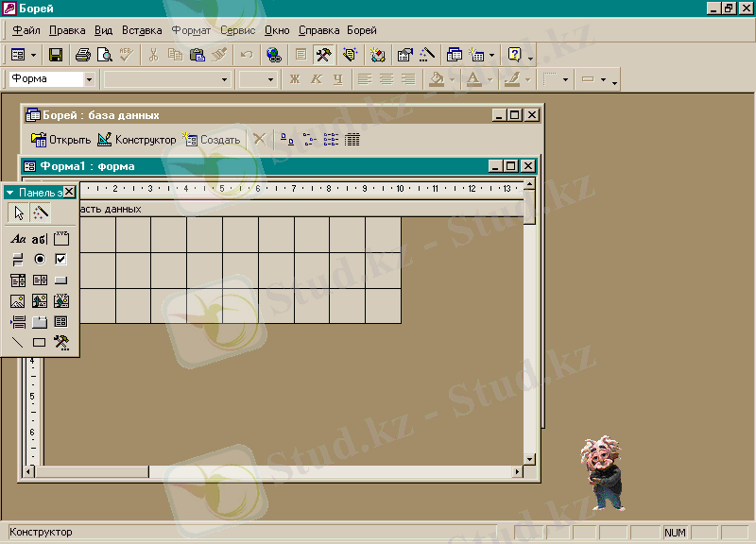Open the Сервис menu
Viewport: 756px width, 544px height.
[237, 30]
